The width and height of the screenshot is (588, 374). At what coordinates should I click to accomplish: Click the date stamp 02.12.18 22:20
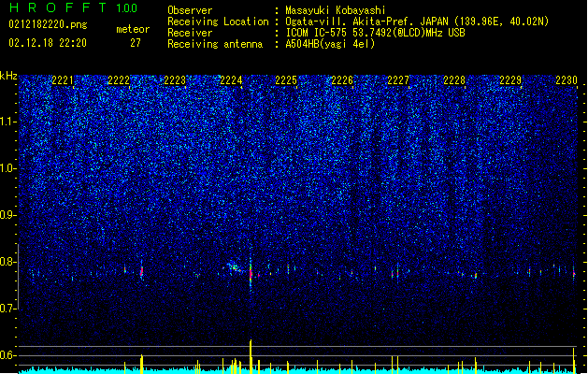[48, 43]
